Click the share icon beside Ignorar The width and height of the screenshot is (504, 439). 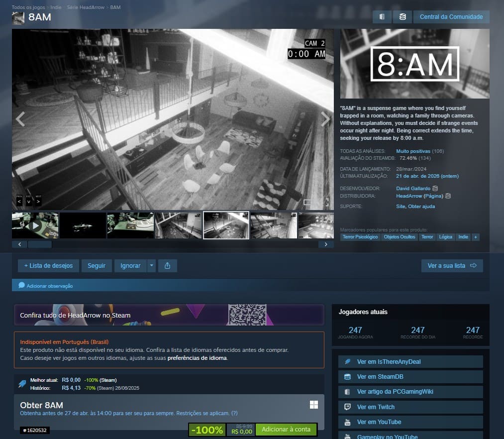tap(168, 266)
